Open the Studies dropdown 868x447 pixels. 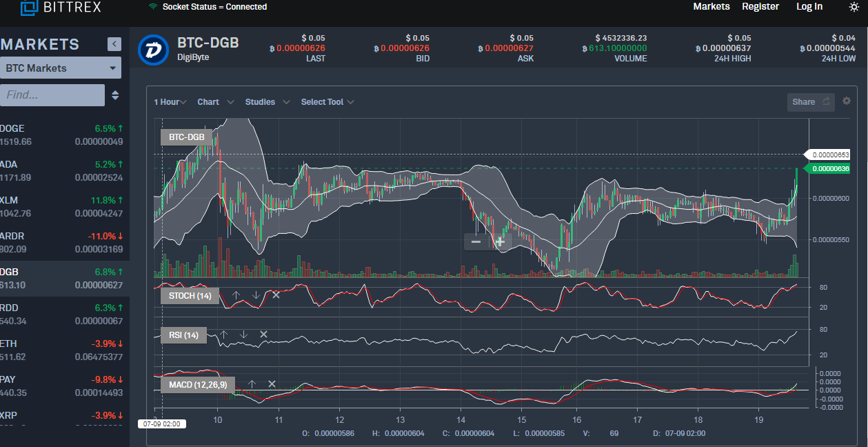coord(268,102)
